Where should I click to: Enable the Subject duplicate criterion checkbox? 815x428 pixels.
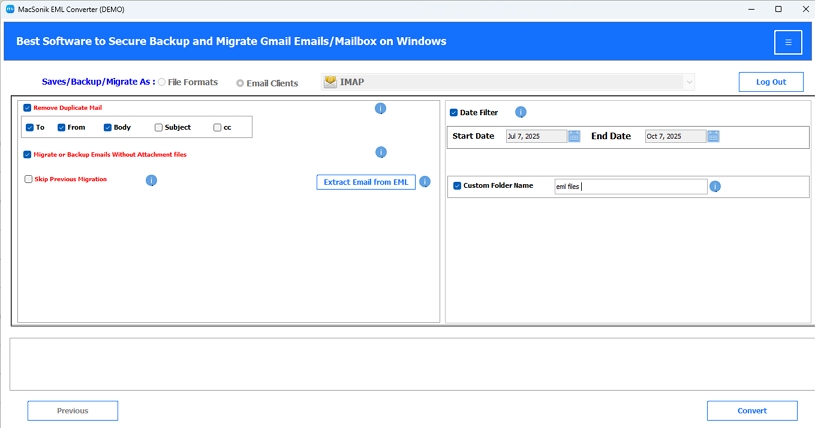[x=159, y=127]
